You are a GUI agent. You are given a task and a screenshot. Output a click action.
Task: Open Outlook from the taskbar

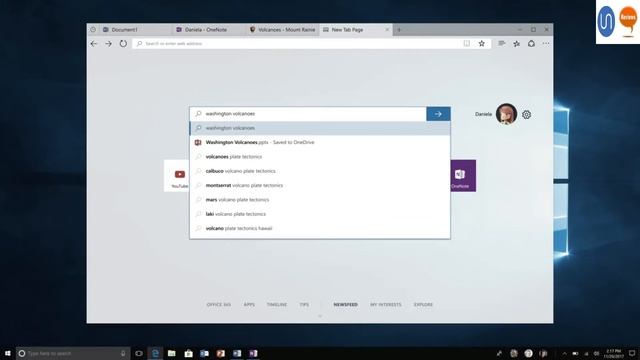coord(204,353)
